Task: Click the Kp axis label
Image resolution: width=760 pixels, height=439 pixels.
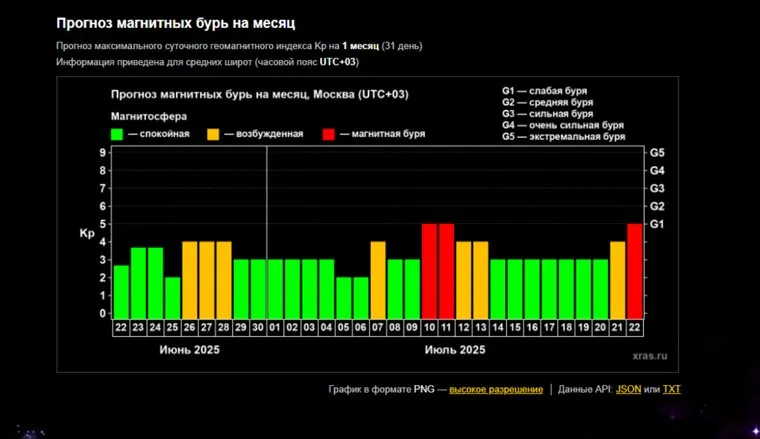Action: (x=87, y=233)
